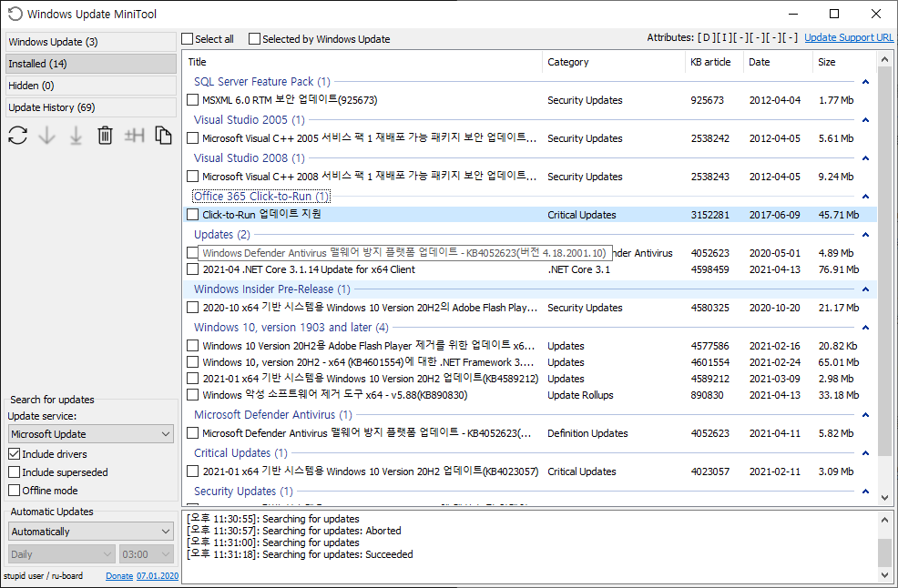Switch to Windows Update (3) tab
Image resolution: width=898 pixels, height=588 pixels.
pos(91,42)
